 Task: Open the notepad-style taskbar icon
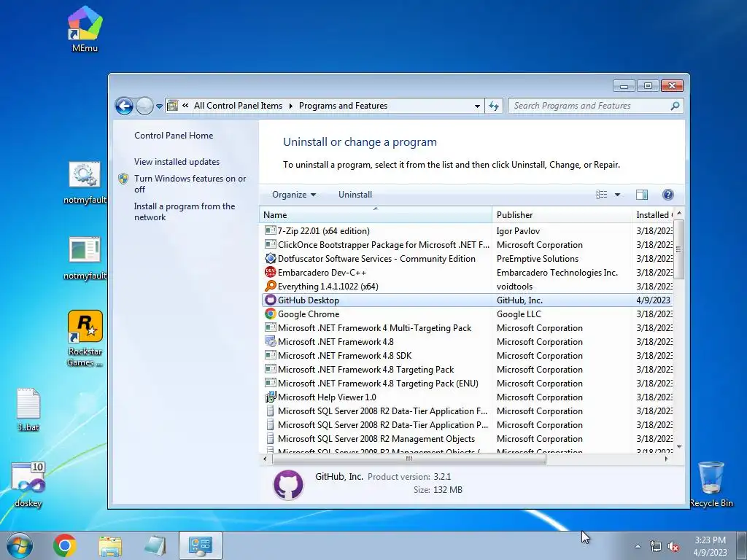[155, 545]
